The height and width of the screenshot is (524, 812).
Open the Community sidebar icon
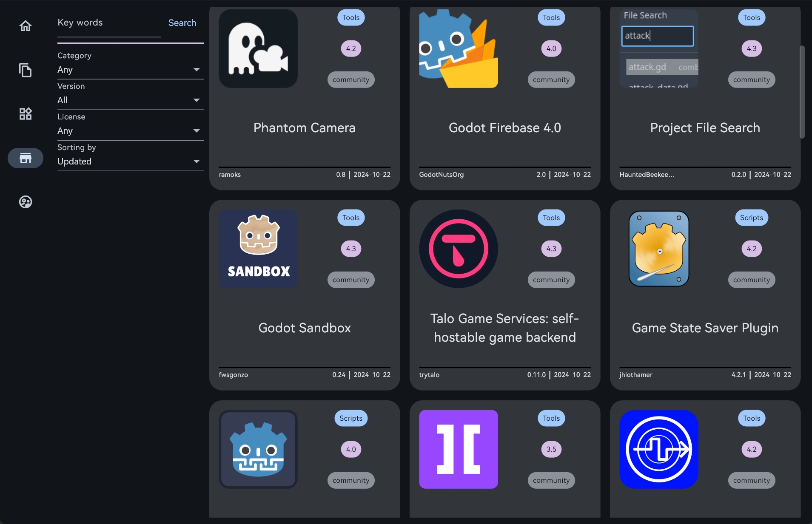pos(26,202)
